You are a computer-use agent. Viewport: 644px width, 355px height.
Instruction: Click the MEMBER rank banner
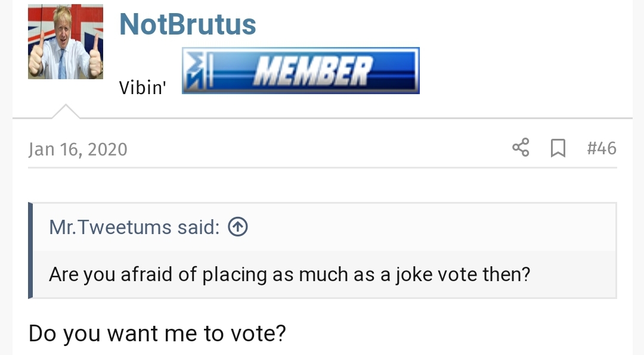(x=301, y=71)
